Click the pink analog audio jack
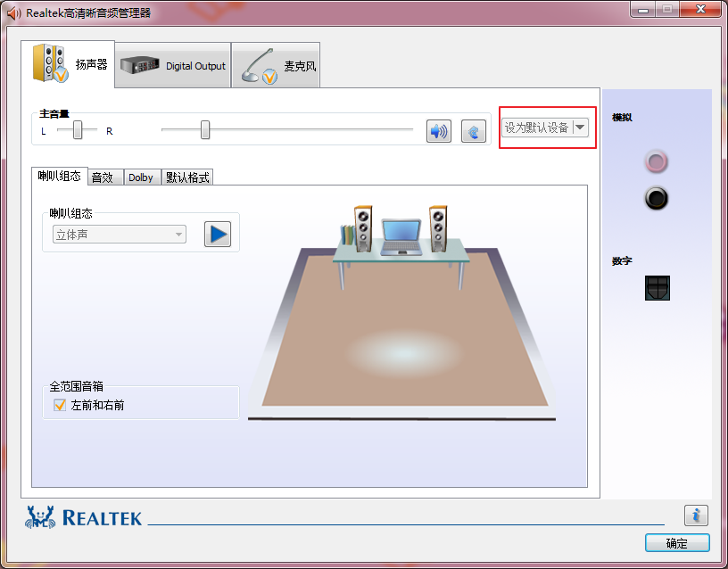The height and width of the screenshot is (569, 728). pos(656,161)
